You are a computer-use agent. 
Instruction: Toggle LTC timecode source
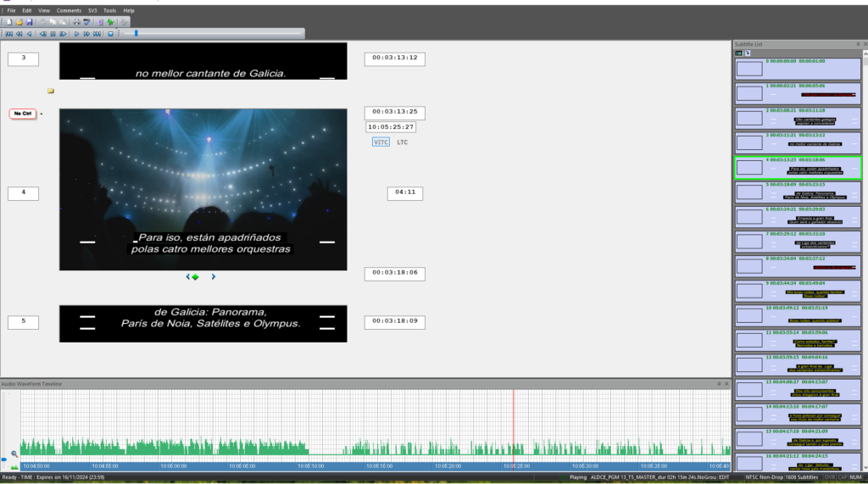pyautogui.click(x=403, y=142)
